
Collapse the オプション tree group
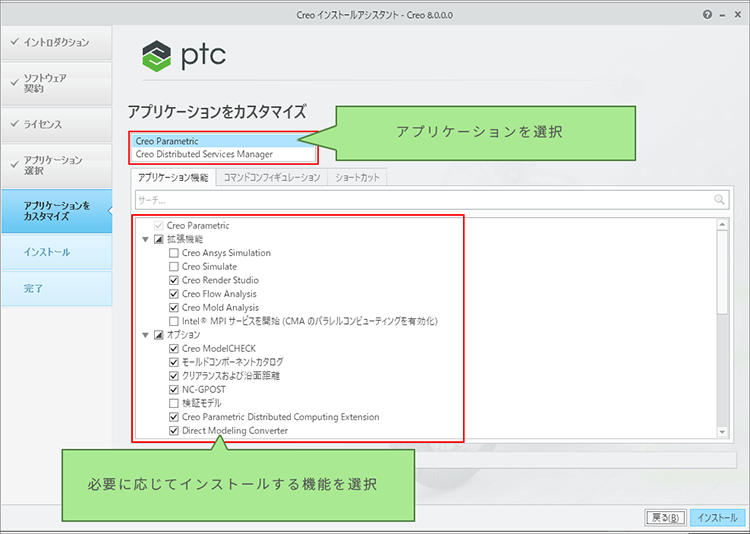point(145,335)
